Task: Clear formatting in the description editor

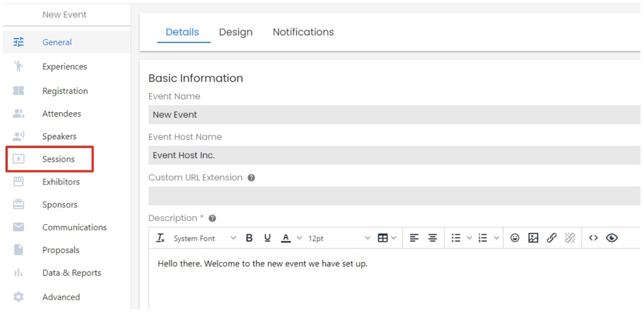Action: pyautogui.click(x=161, y=238)
